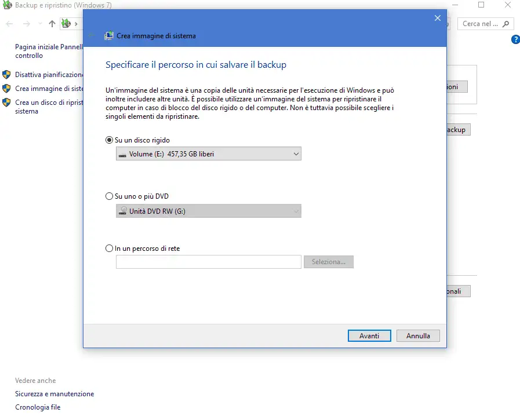The width and height of the screenshot is (520, 420).
Task: Click the Annulla button
Action: coord(418,336)
